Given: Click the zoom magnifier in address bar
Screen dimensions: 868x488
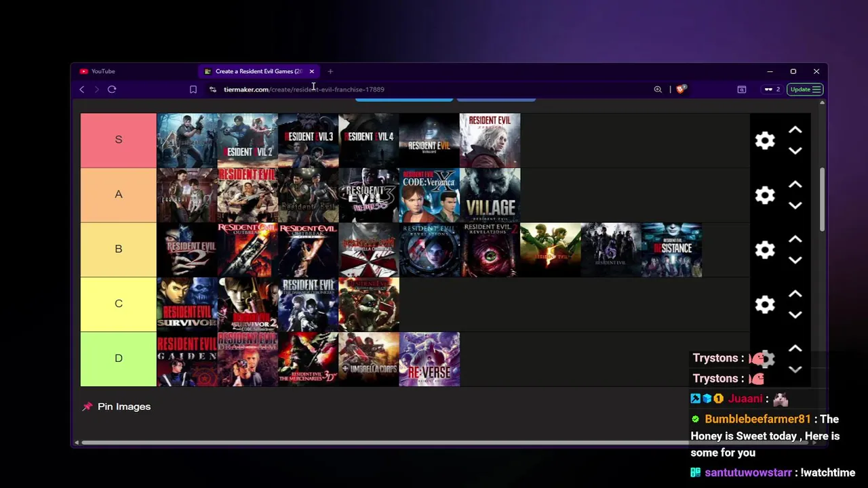Looking at the screenshot, I should (658, 89).
